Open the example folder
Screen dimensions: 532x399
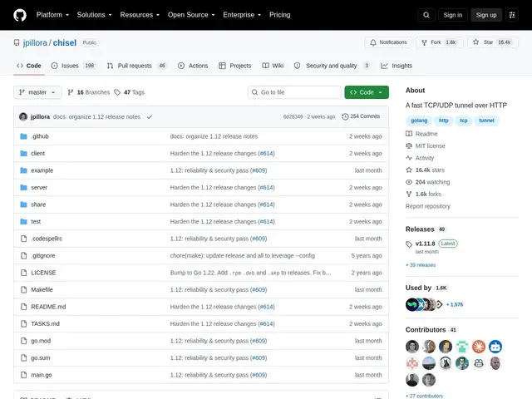(42, 170)
